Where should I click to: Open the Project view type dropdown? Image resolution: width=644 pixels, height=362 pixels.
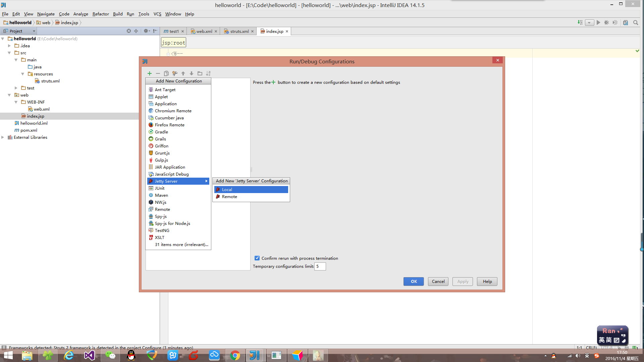[x=19, y=31]
